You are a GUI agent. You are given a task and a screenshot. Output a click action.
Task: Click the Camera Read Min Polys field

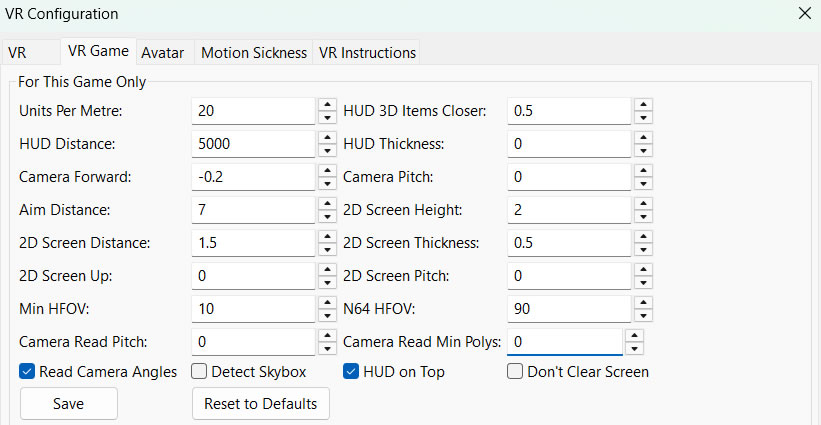tap(563, 342)
